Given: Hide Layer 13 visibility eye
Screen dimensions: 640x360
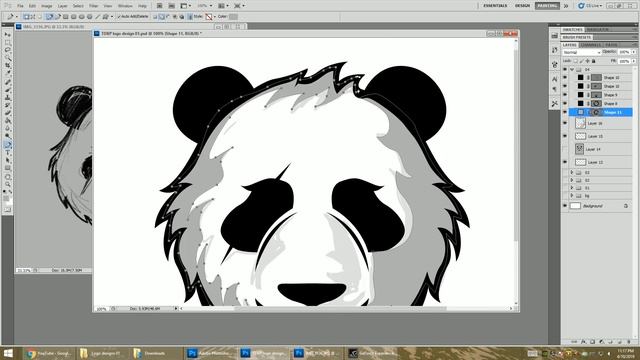Looking at the screenshot, I should click(x=565, y=162).
